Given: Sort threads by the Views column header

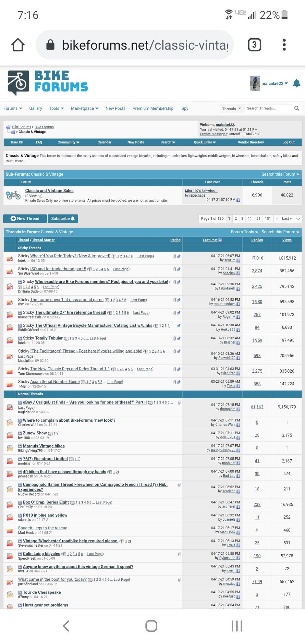Looking at the screenshot, I should (287, 240).
